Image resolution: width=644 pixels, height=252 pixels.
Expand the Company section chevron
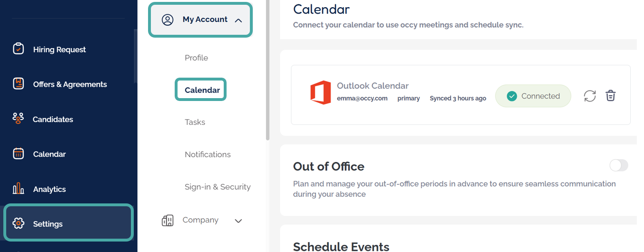tap(238, 221)
